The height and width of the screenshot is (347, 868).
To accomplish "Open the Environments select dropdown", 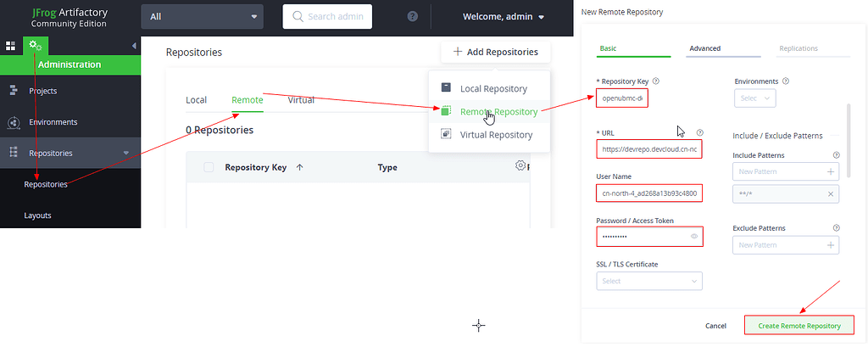I will click(754, 98).
